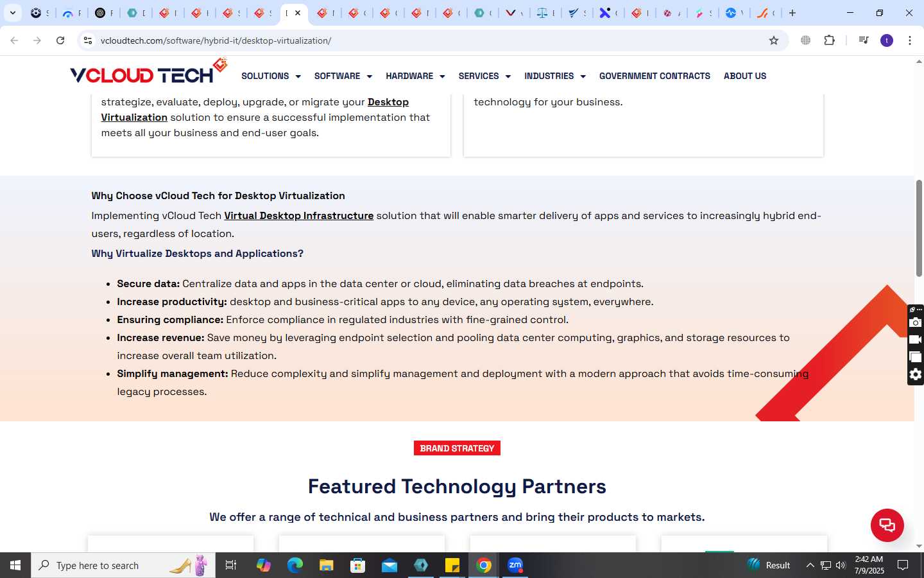Click the vCloud Tech logo
This screenshot has height=578, width=924.
tap(149, 72)
